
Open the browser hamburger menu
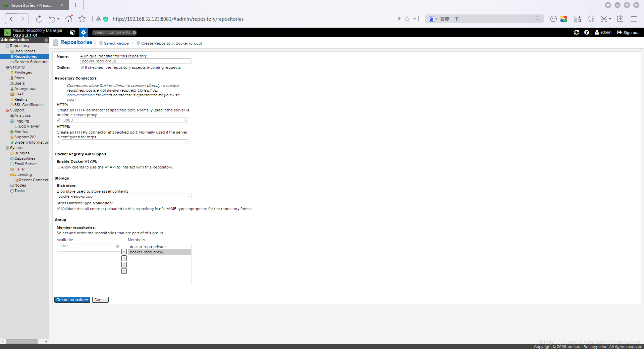[634, 19]
